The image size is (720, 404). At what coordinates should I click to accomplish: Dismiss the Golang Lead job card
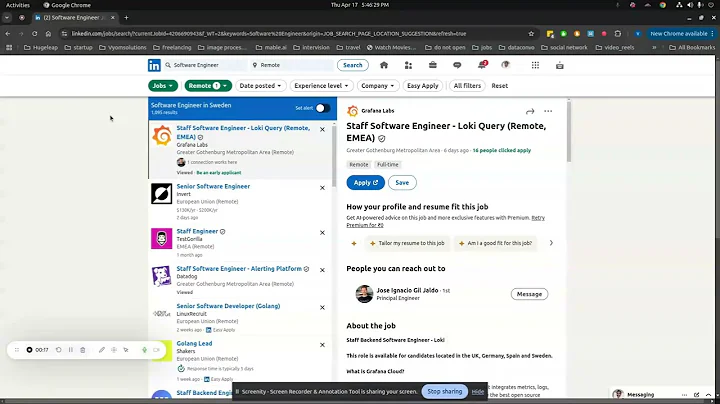click(x=322, y=345)
